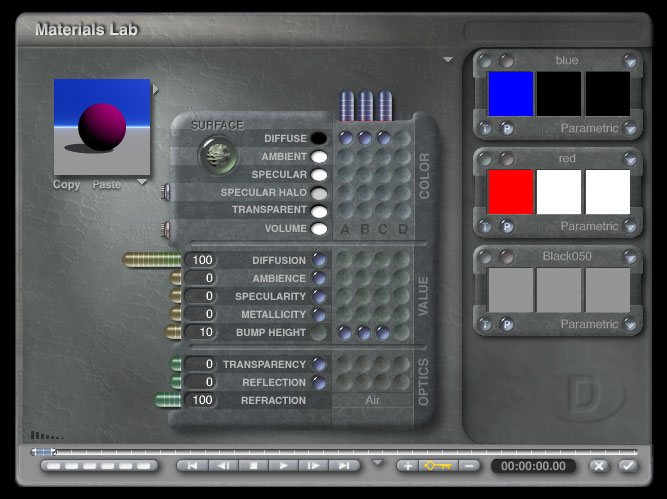This screenshot has height=499, width=667.
Task: Click the gold key auto-key icon
Action: [438, 466]
